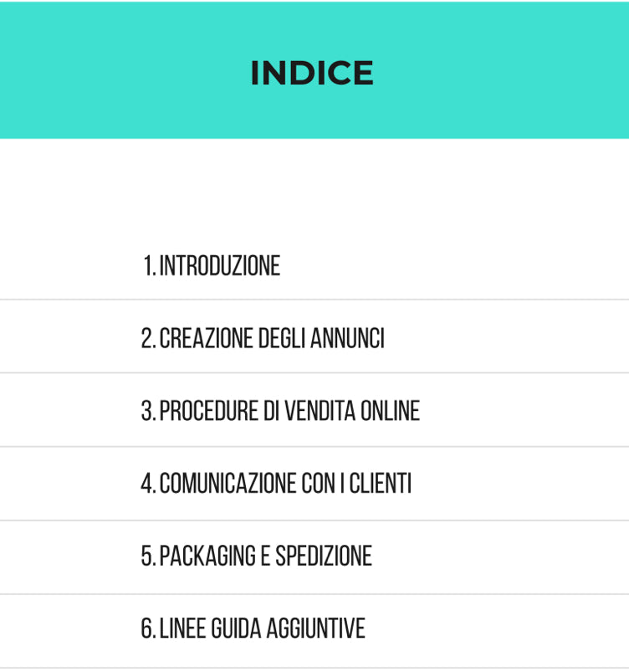The width and height of the screenshot is (629, 672).
Task: Select the Packaging e spedizione entry
Action: click(265, 557)
